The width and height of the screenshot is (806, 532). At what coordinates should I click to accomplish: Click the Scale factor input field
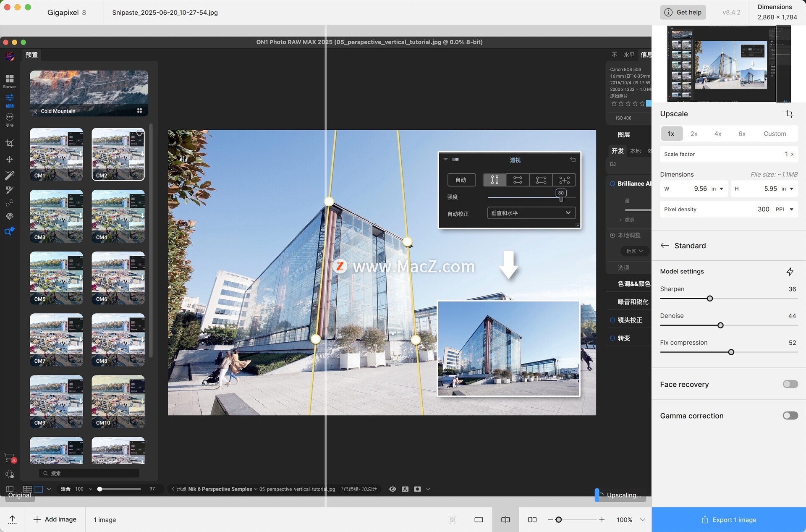click(x=729, y=154)
